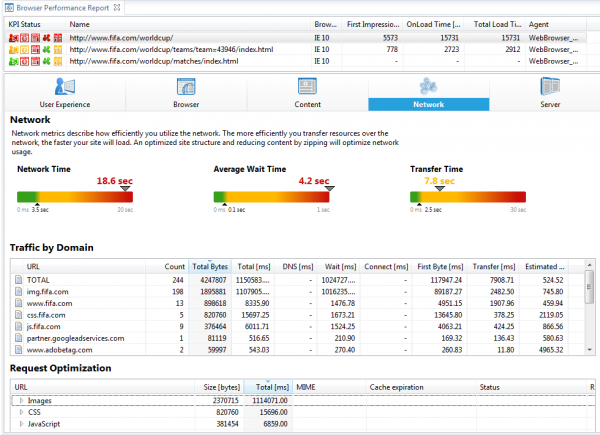
Task: Expand the JavaScript request group
Action: tap(21, 424)
